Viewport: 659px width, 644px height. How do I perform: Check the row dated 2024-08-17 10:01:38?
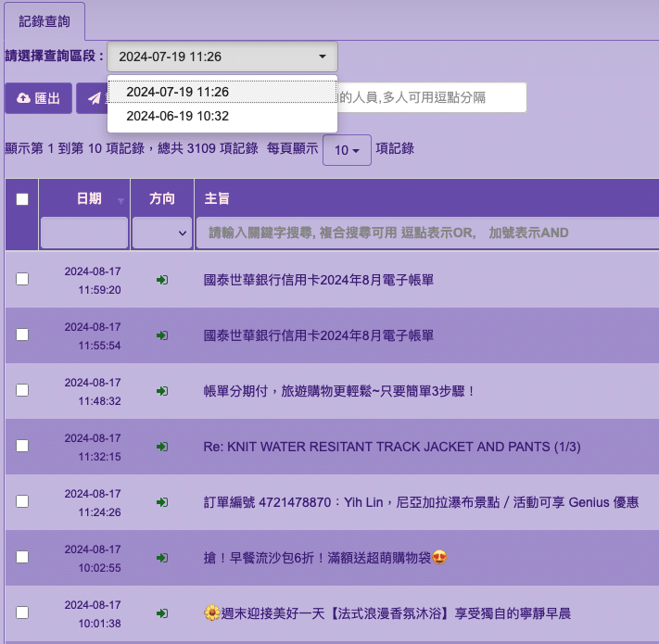coord(22,612)
